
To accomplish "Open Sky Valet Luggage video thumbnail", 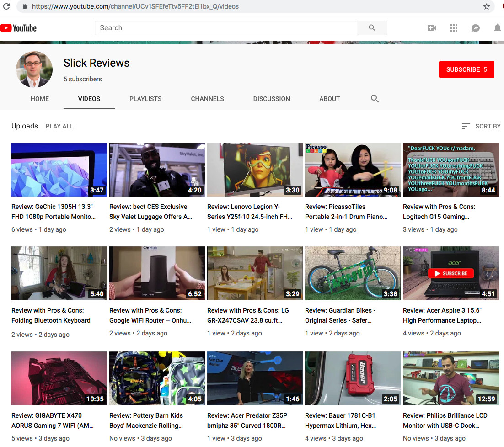I will (157, 170).
